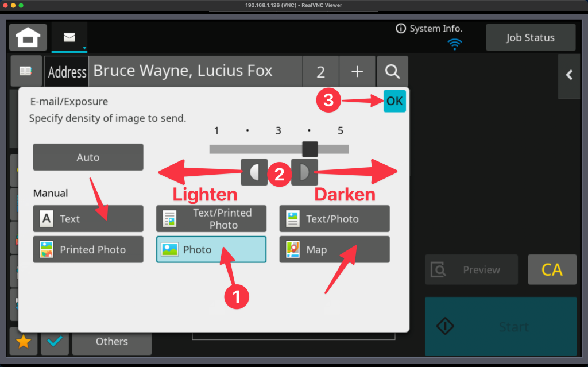Switch exposure to Auto
This screenshot has width=588, height=367.
tap(88, 157)
